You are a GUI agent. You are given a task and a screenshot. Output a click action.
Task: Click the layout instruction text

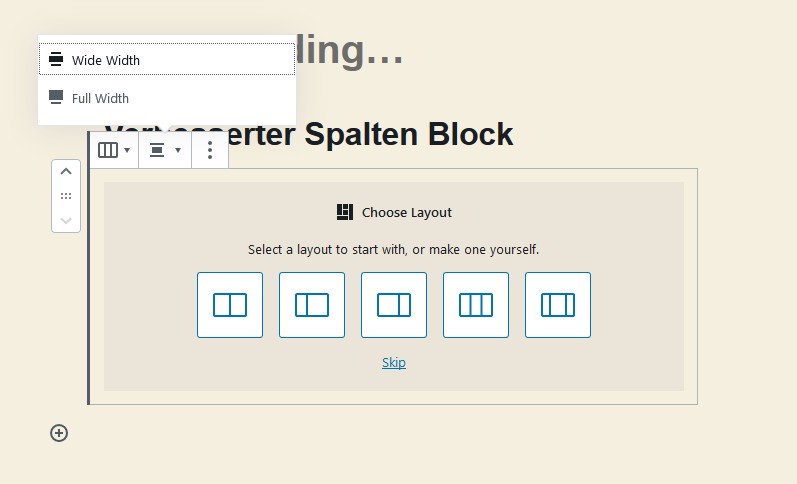click(394, 249)
